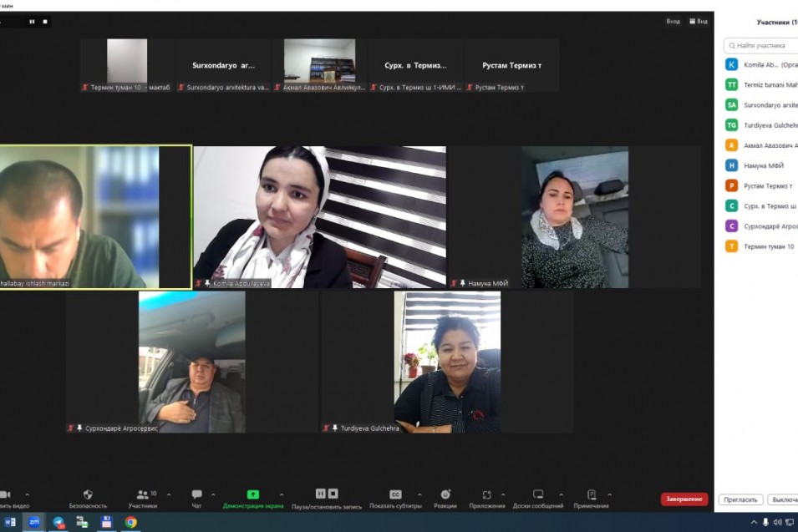Click the Пригласить invite button
Viewport: 798px width, 532px height.
tap(740, 499)
